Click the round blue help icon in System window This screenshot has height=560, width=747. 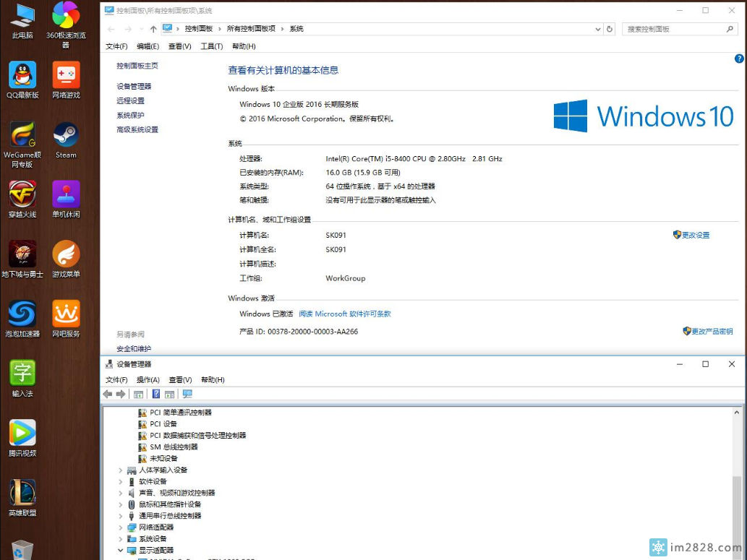tap(739, 59)
